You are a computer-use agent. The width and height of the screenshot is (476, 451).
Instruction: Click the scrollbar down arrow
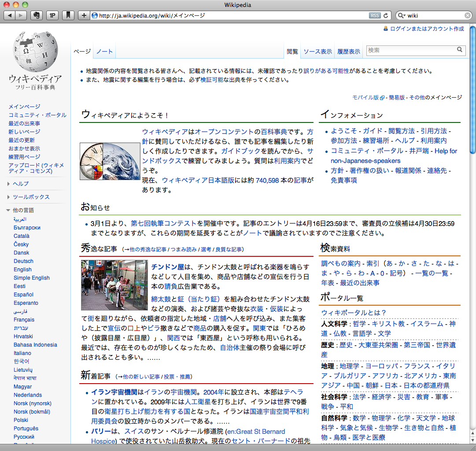click(x=472, y=440)
